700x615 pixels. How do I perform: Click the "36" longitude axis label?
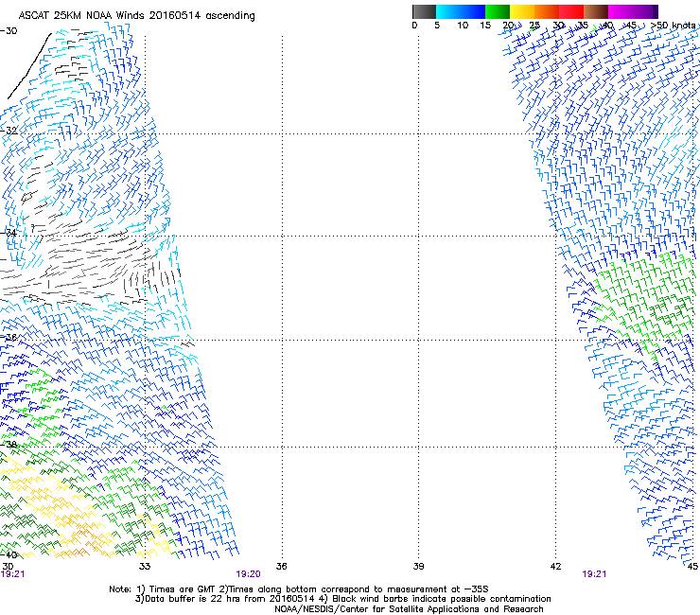coord(281,567)
